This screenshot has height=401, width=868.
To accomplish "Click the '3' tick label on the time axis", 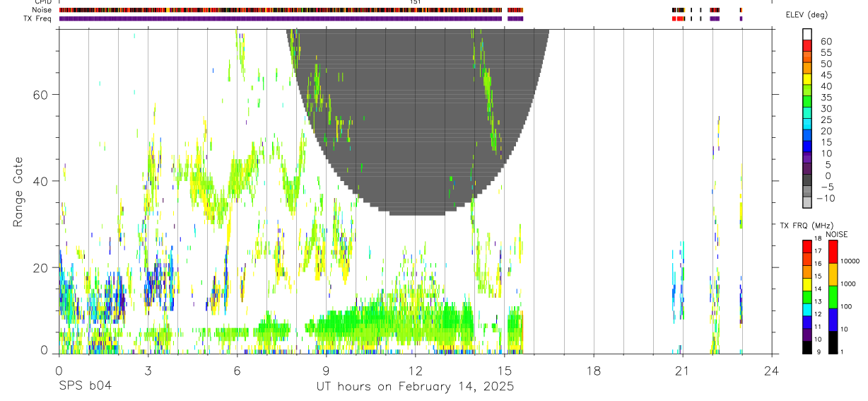I will click(148, 370).
